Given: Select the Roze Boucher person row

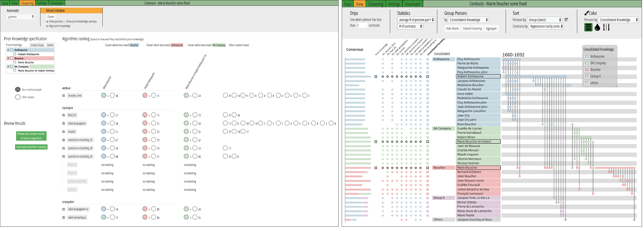Looking at the screenshot, I should (478, 124).
